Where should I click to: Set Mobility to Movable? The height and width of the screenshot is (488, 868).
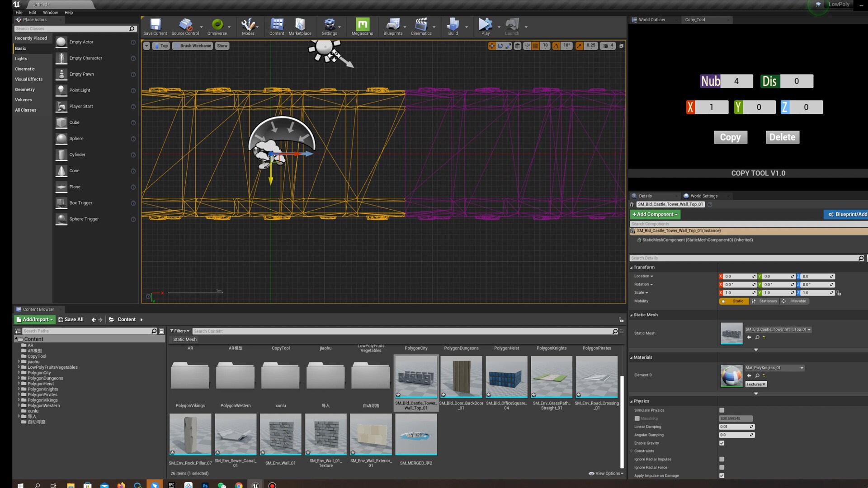click(x=797, y=301)
